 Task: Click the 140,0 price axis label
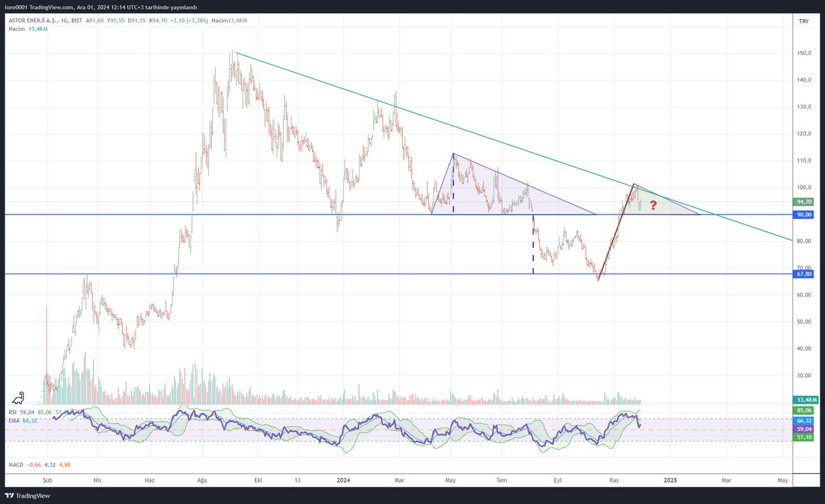805,80
